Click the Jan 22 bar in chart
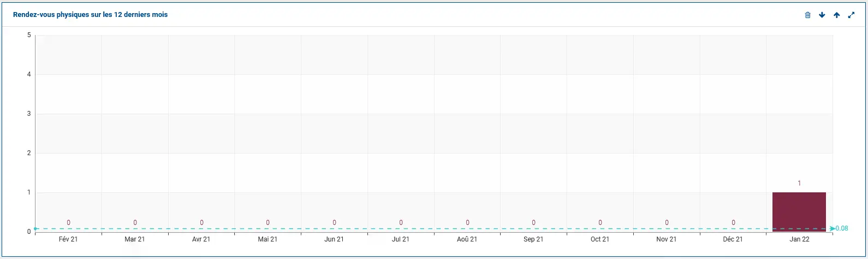 (799, 212)
